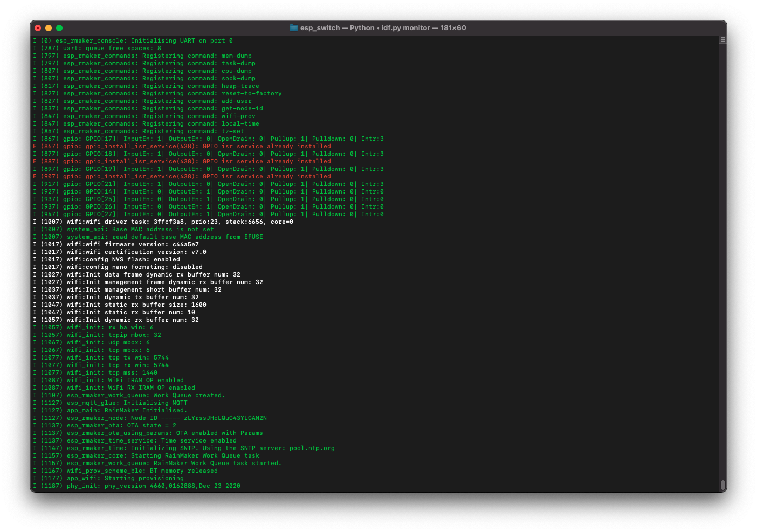Click the 'Registering command: reset-to-factory' line
This screenshot has height=532, width=757.
pos(157,93)
